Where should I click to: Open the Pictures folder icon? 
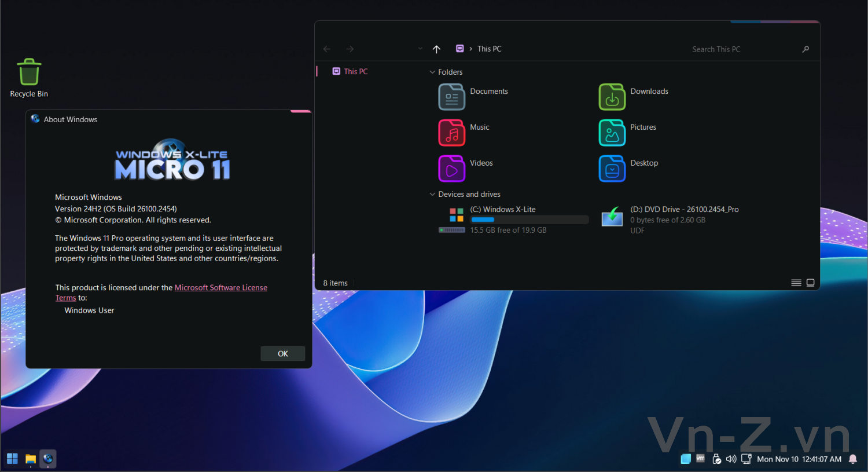[x=612, y=133]
